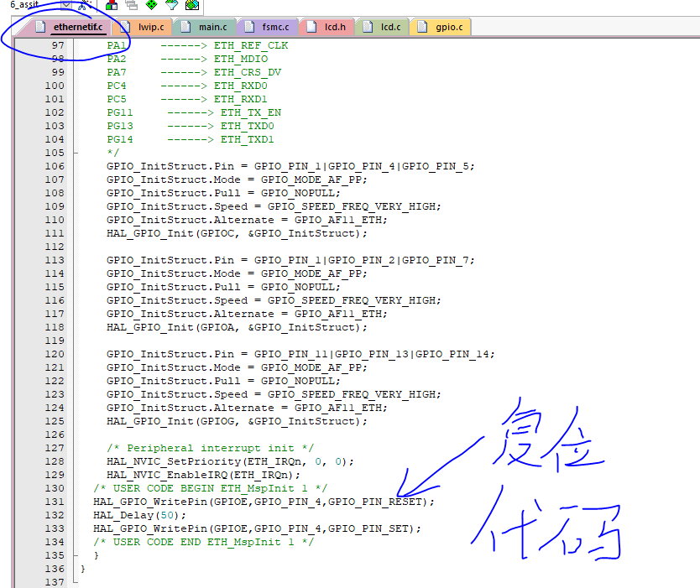Open Manage Run-Time Environment green diamond icon

click(x=152, y=5)
